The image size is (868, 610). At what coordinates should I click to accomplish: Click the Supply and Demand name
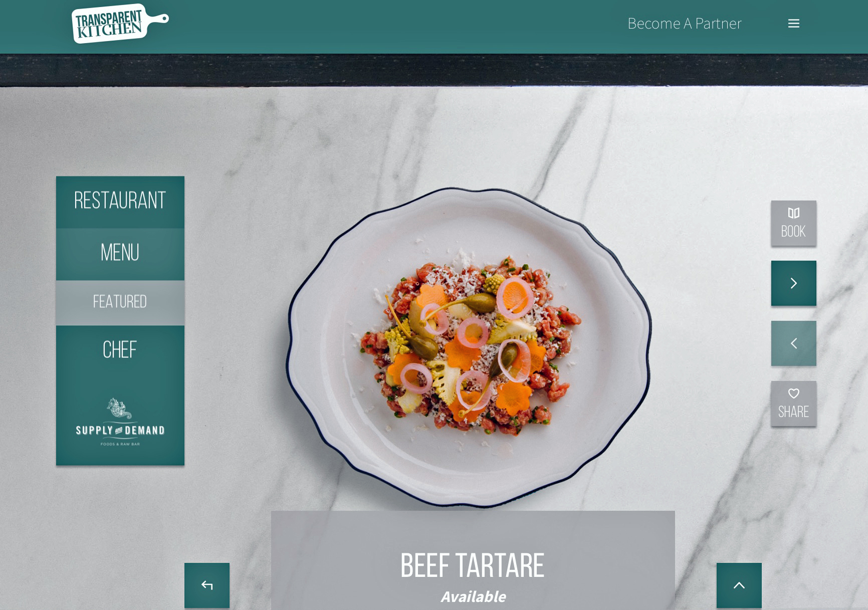click(120, 431)
